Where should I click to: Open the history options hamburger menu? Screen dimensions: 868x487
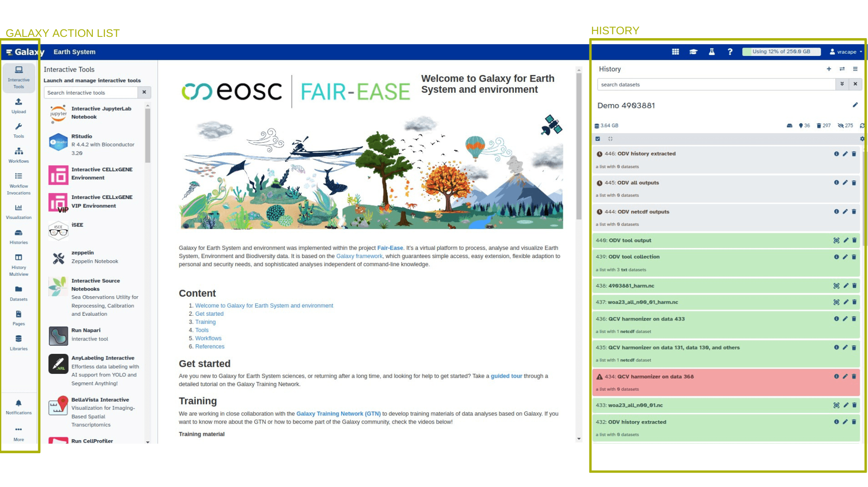(x=855, y=69)
